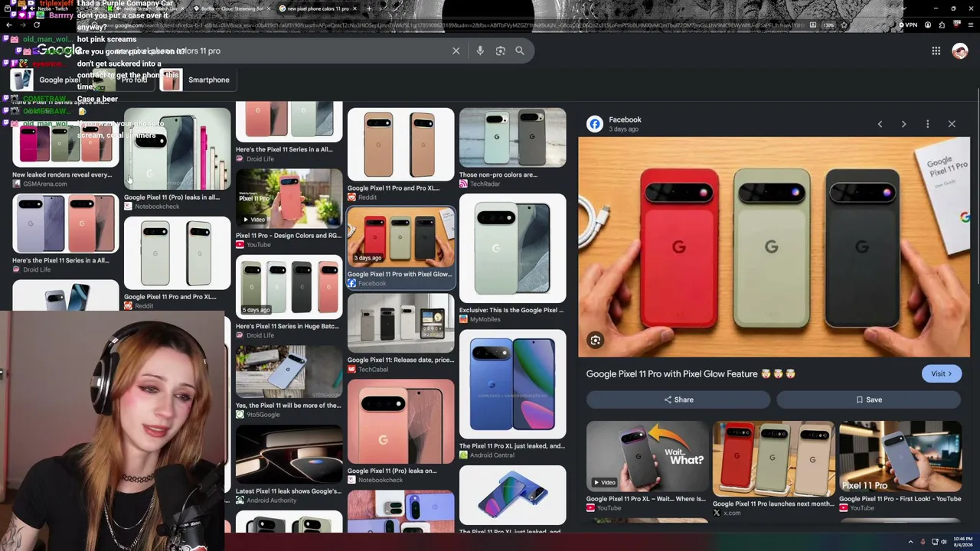This screenshot has height=551, width=980.
Task: Save the previewed image to collections
Action: 869,399
